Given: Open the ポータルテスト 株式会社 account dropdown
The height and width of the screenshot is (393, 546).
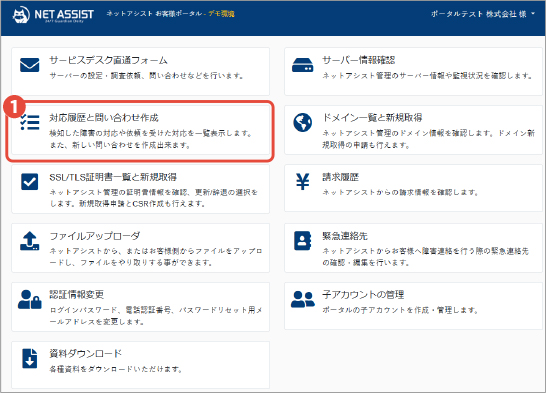Looking at the screenshot, I should coord(483,14).
